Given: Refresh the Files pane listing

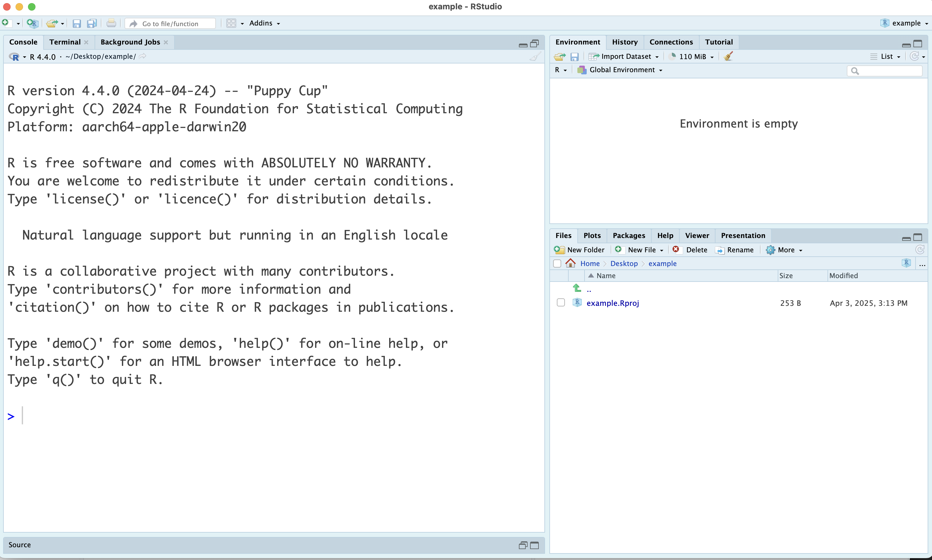Looking at the screenshot, I should click(920, 250).
